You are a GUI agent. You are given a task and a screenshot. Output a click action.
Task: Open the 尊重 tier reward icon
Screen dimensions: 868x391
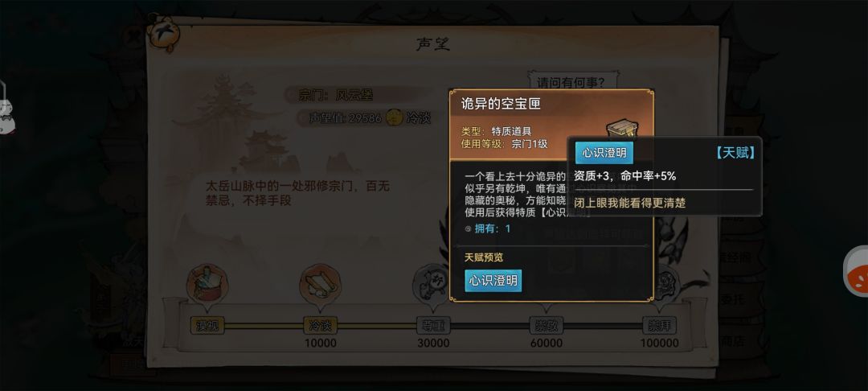tap(432, 283)
